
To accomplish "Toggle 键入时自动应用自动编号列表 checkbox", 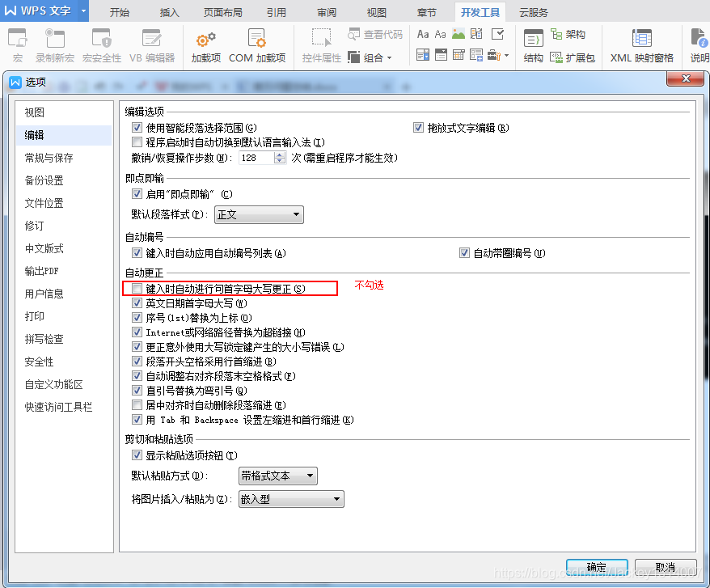I will [137, 253].
